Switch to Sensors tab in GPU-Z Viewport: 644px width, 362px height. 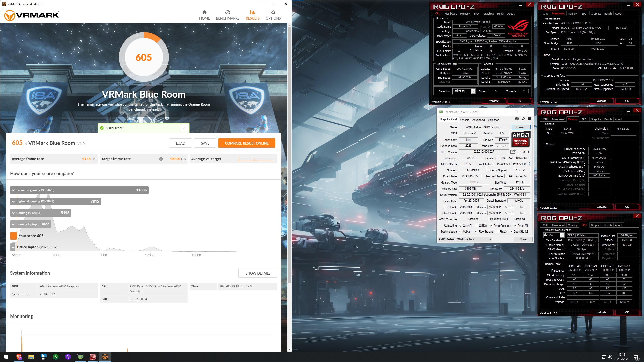coord(464,120)
